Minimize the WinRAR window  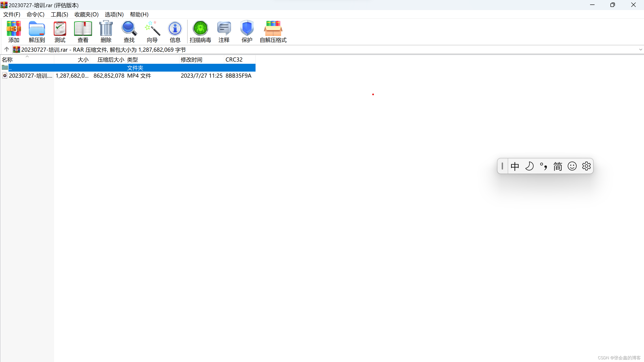tap(592, 5)
